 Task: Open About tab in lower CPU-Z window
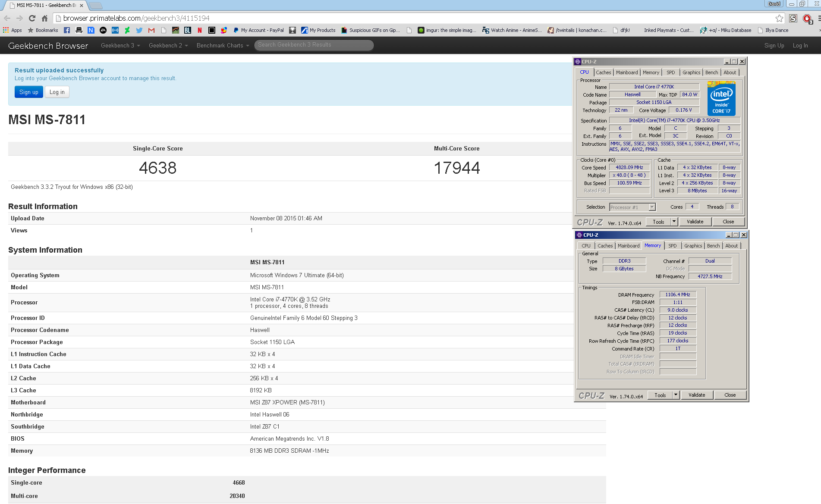point(731,246)
